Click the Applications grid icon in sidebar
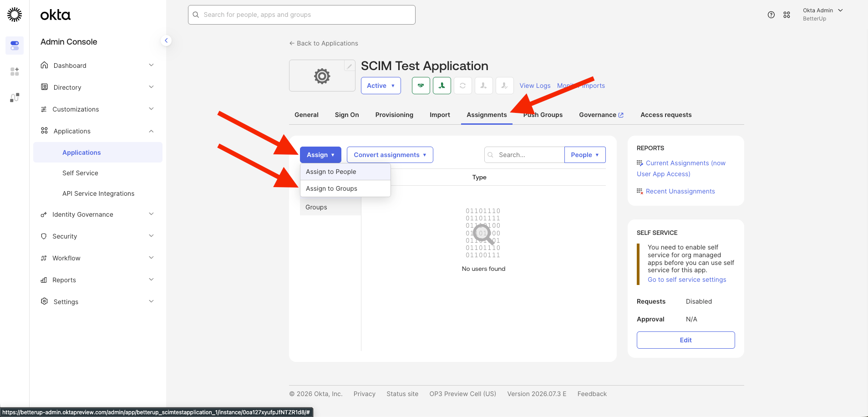The height and width of the screenshot is (417, 868). (x=44, y=131)
